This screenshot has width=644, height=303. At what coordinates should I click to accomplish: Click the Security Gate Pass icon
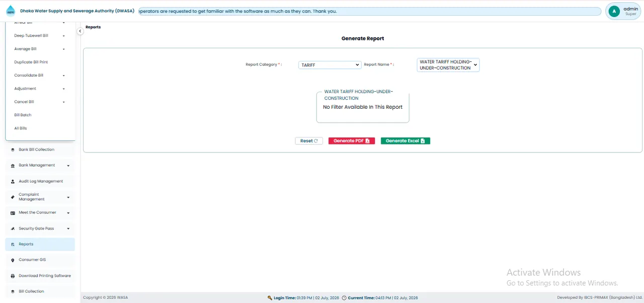(x=13, y=229)
